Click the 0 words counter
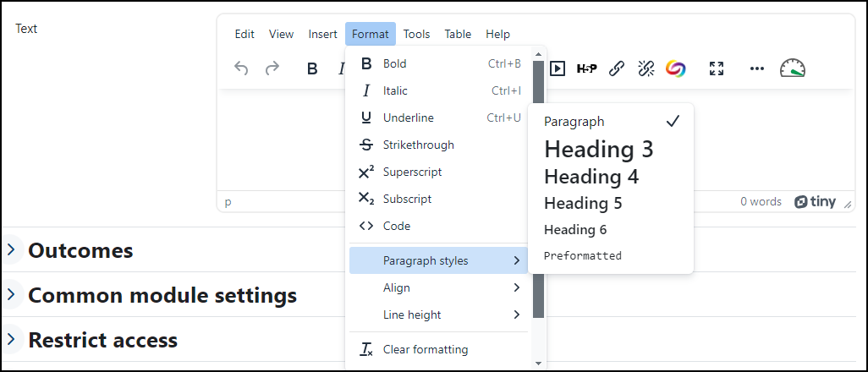 761,202
